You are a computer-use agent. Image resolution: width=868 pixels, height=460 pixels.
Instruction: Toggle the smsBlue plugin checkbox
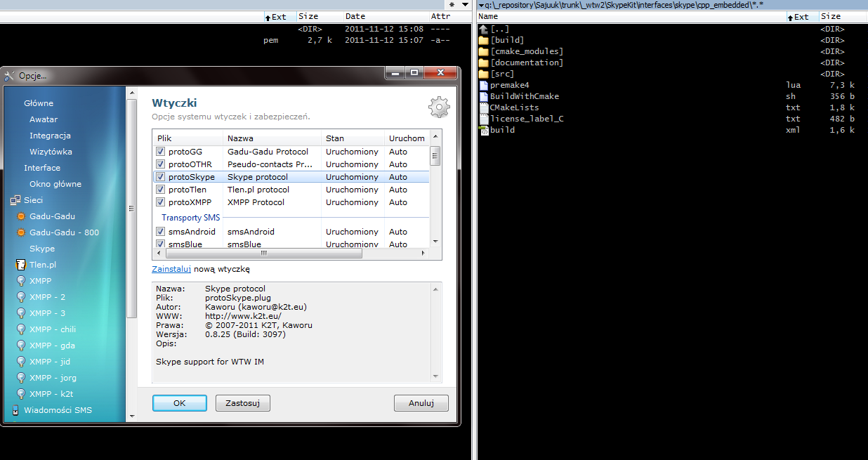click(161, 244)
